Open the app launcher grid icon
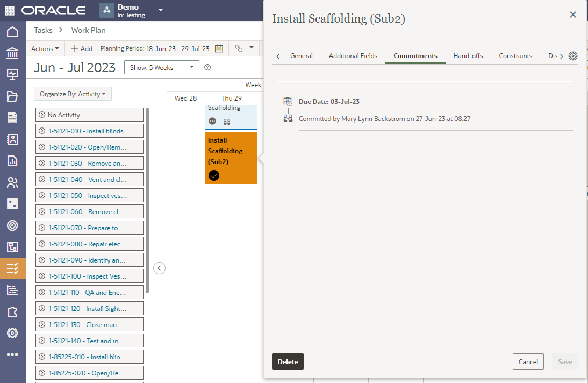 (10, 10)
